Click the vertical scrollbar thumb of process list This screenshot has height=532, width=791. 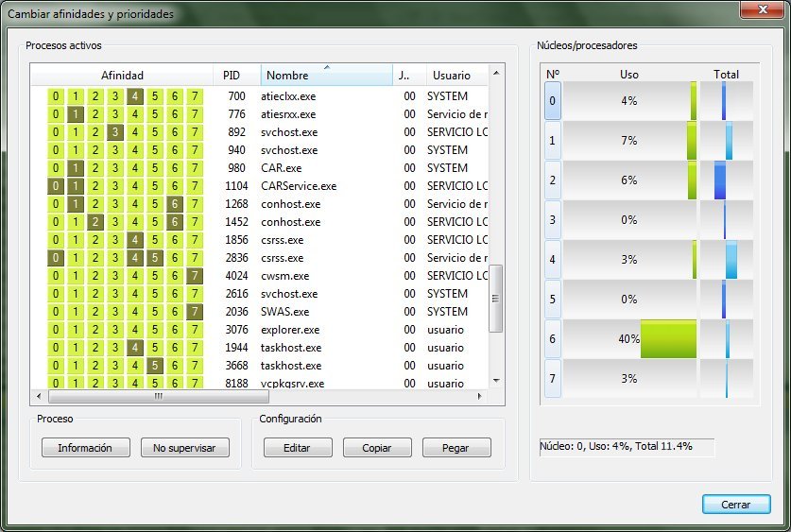click(x=496, y=298)
